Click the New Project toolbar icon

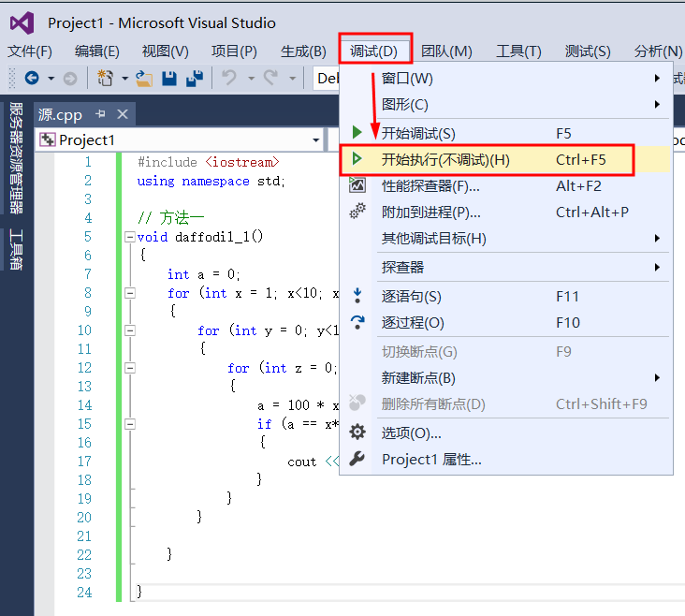click(105, 79)
